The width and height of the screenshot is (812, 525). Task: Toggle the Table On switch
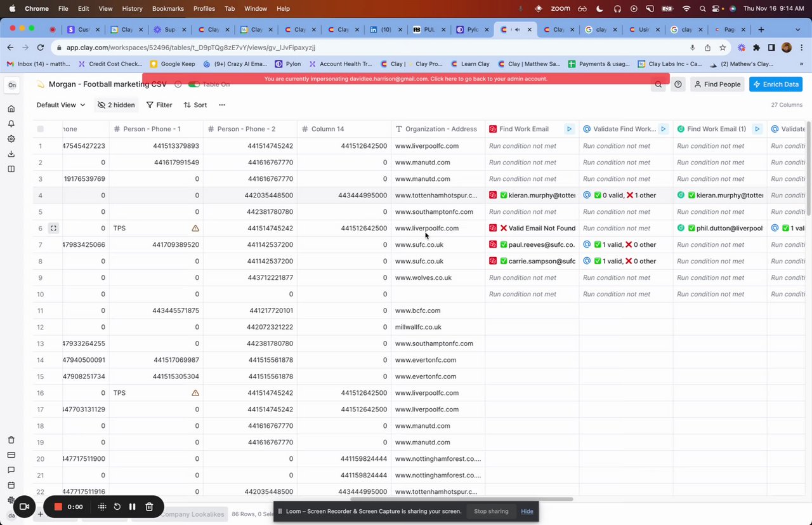pyautogui.click(x=194, y=84)
